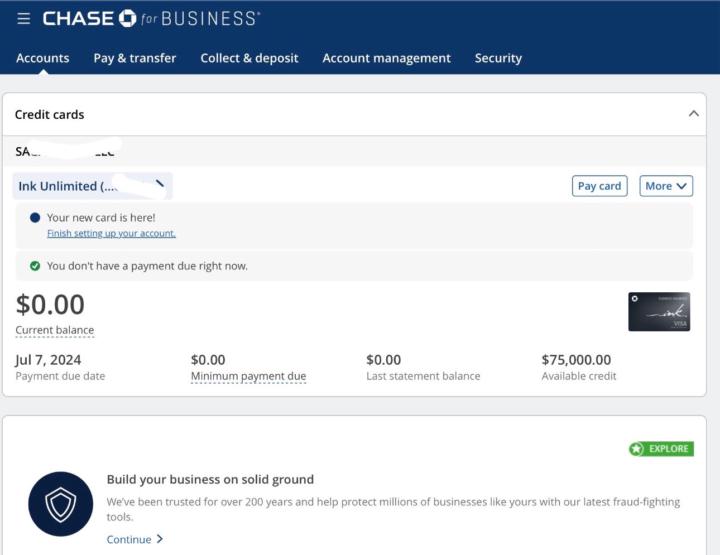Click the blue new card notification dot

35,218
